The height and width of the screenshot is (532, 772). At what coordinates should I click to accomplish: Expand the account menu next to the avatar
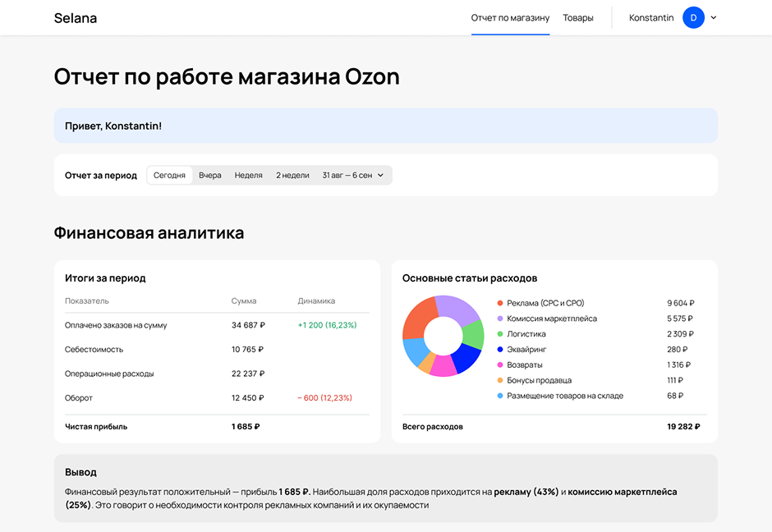[714, 16]
